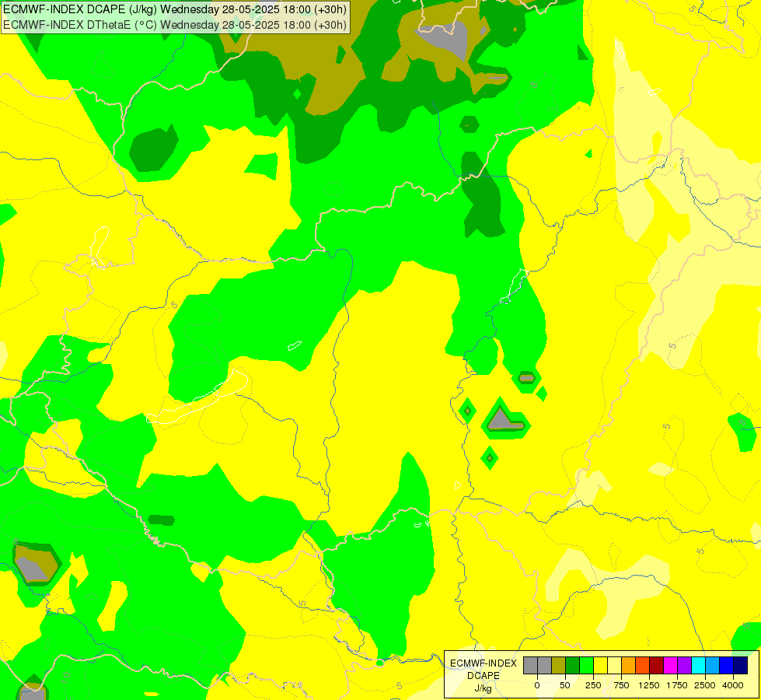Viewport: 761px width, 700px height.
Task: Click the "ECMWF-INDEX" label in the legend
Action: click(483, 663)
